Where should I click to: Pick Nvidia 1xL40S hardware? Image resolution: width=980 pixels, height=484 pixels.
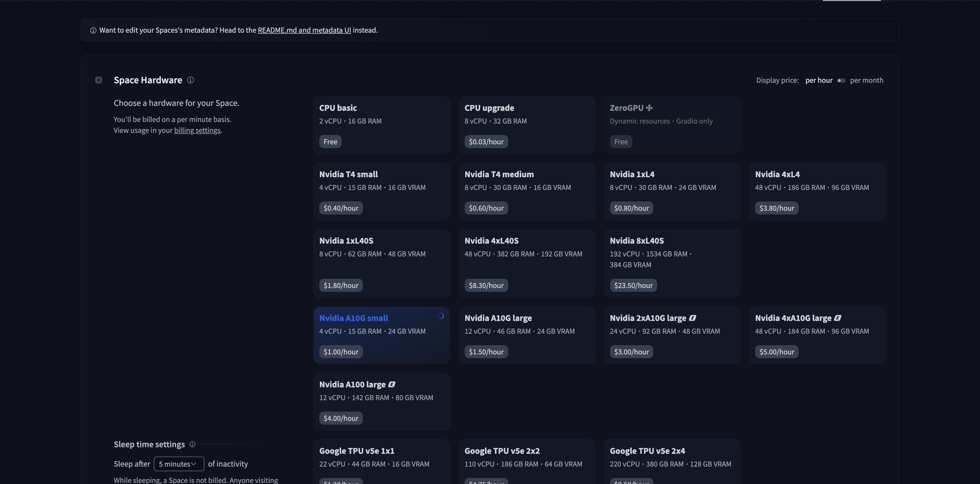tap(382, 263)
